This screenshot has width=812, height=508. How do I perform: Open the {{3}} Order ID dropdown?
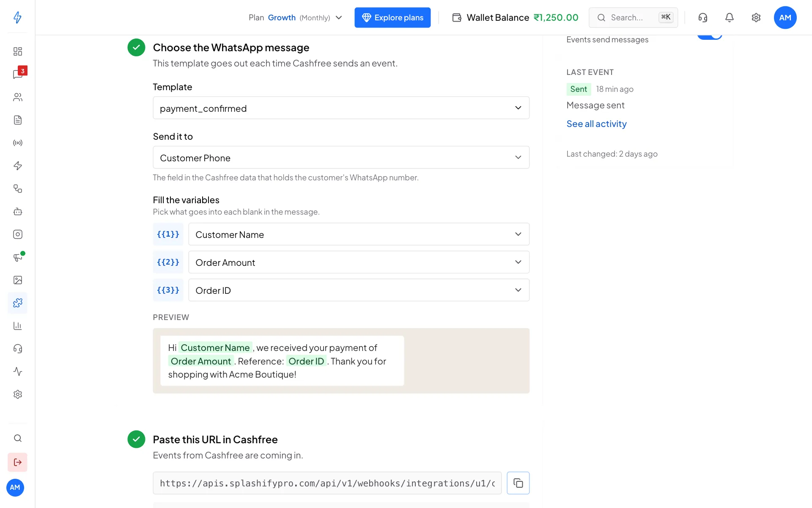click(x=359, y=290)
